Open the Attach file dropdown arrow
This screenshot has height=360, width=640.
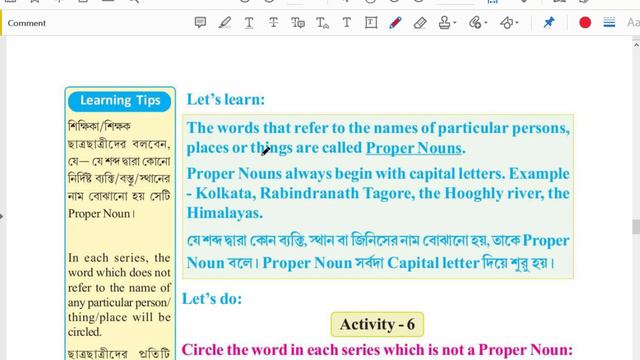[x=486, y=23]
